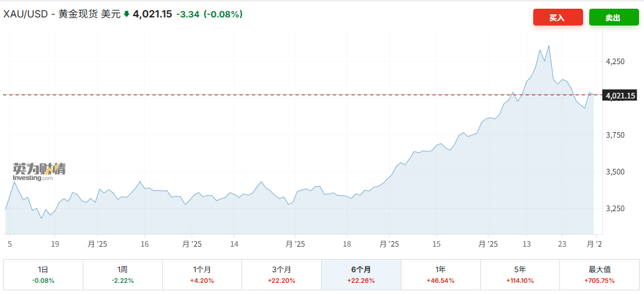
Task: Select the 6个月 time range tab
Action: pyautogui.click(x=361, y=274)
